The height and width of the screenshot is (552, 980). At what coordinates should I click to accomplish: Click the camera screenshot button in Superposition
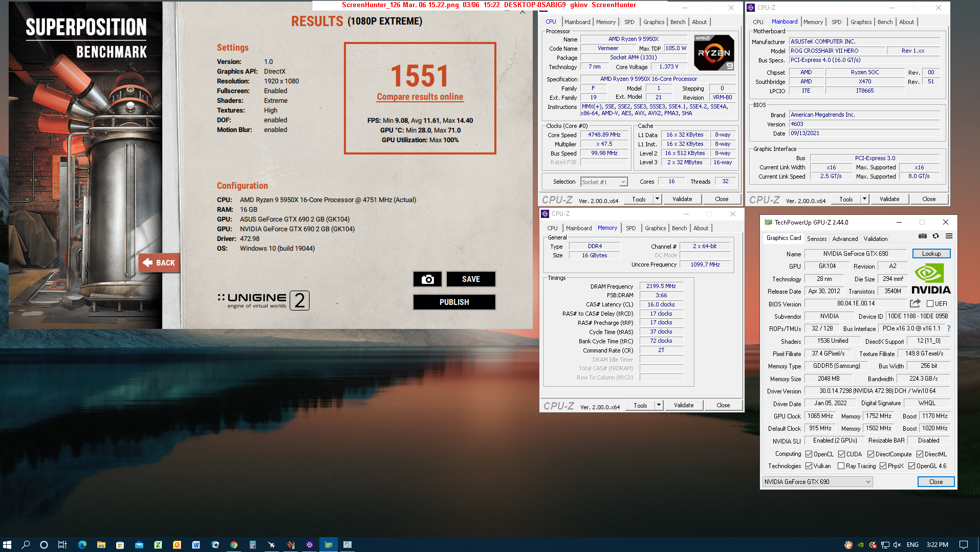coord(427,279)
